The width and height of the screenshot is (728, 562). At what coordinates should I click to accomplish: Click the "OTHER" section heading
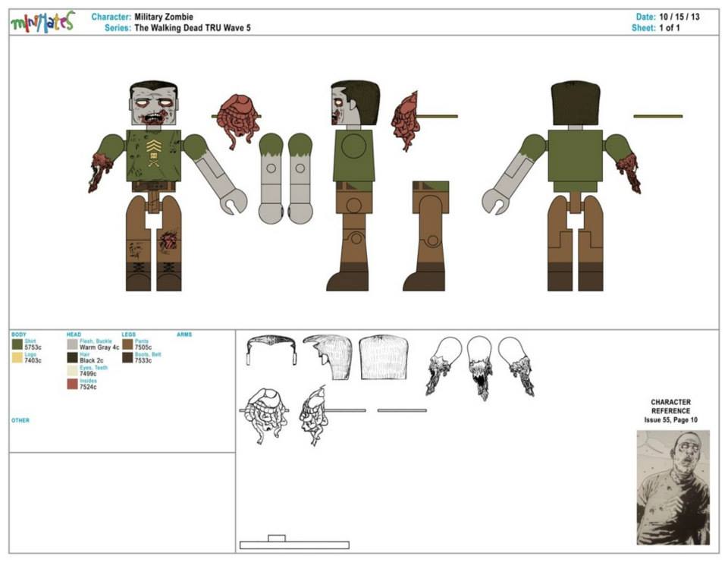click(20, 420)
